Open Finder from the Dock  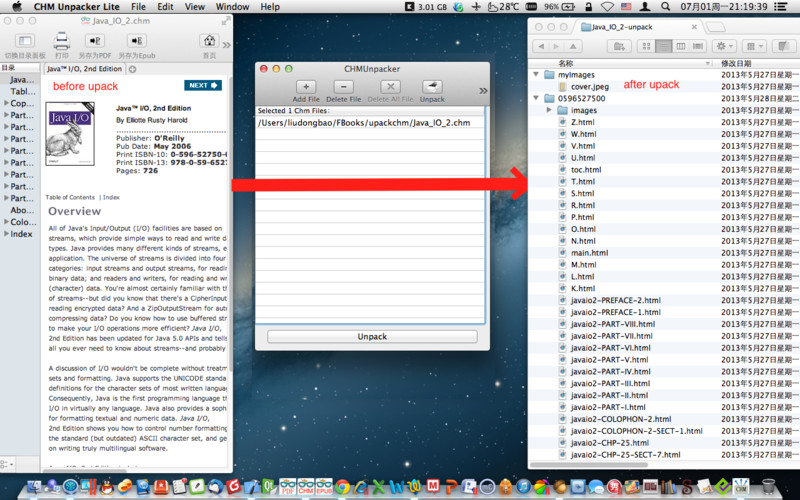coord(34,487)
